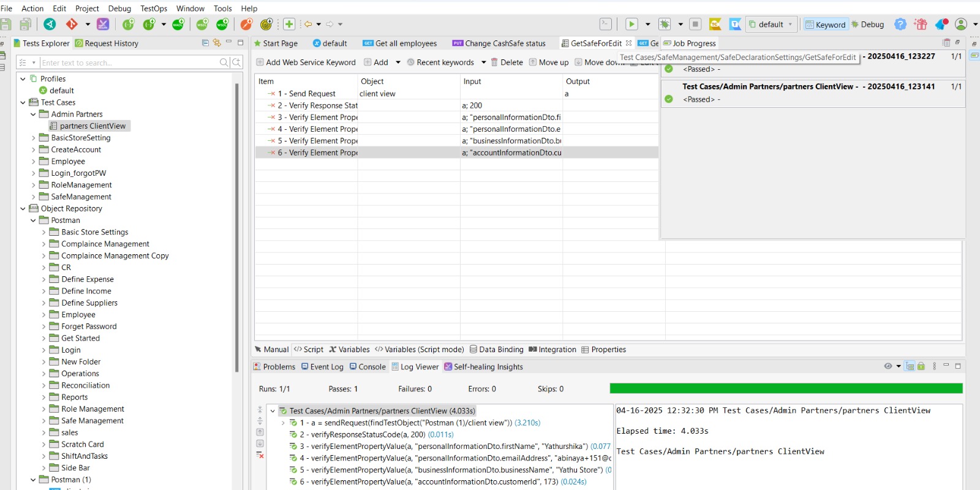Click the search text field in Tests Explorer
Screen dimensions: 980x490
tap(129, 62)
